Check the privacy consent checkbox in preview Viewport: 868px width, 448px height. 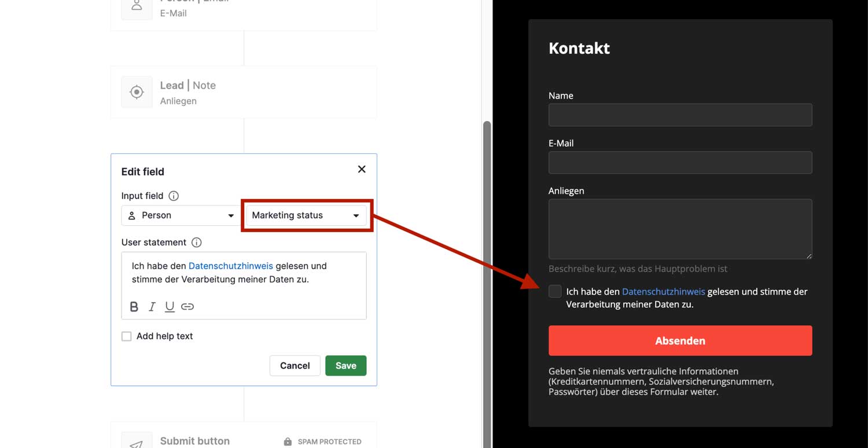coord(555,292)
